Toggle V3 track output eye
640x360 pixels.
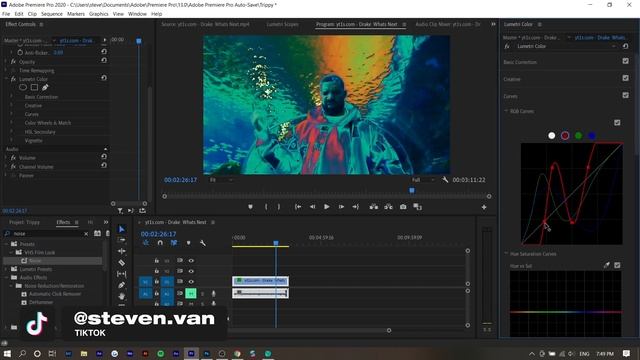[x=191, y=260]
